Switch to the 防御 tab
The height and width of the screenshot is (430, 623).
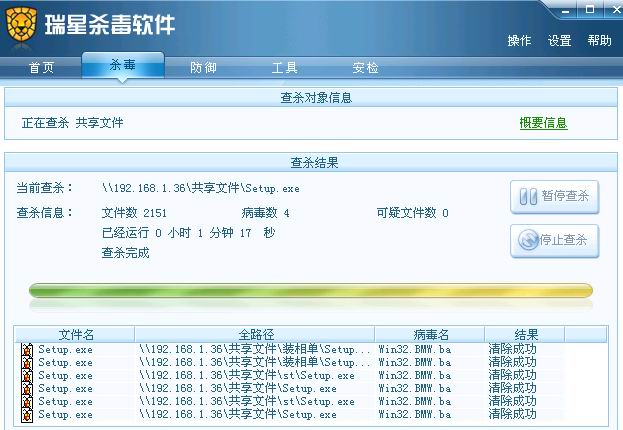[203, 67]
